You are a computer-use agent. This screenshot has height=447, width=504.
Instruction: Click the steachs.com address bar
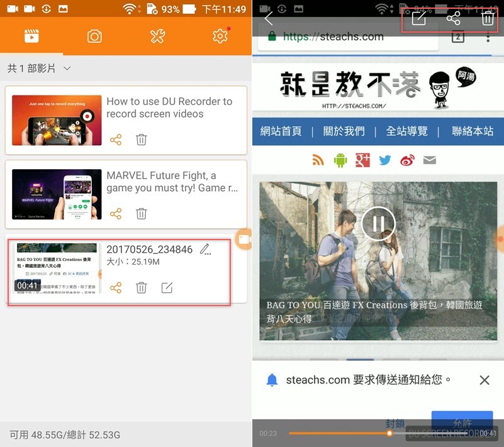coord(349,36)
